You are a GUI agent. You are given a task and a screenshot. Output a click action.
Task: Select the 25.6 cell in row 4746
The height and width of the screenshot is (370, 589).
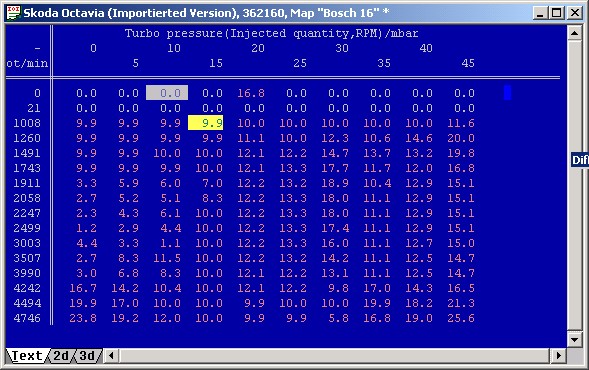(461, 318)
